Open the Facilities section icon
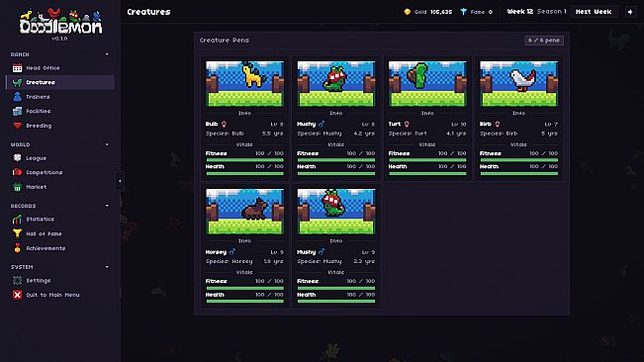Screen dimensions: 644x362 click(17, 111)
